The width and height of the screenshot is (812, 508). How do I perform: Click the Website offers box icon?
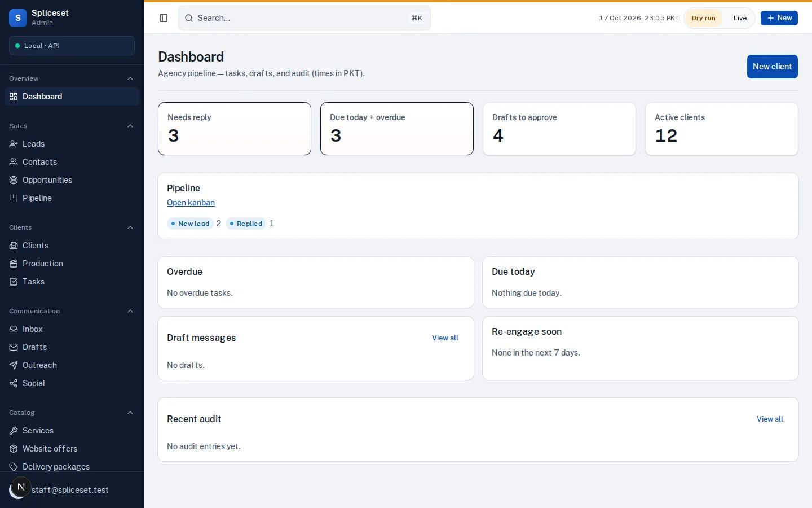(14, 449)
